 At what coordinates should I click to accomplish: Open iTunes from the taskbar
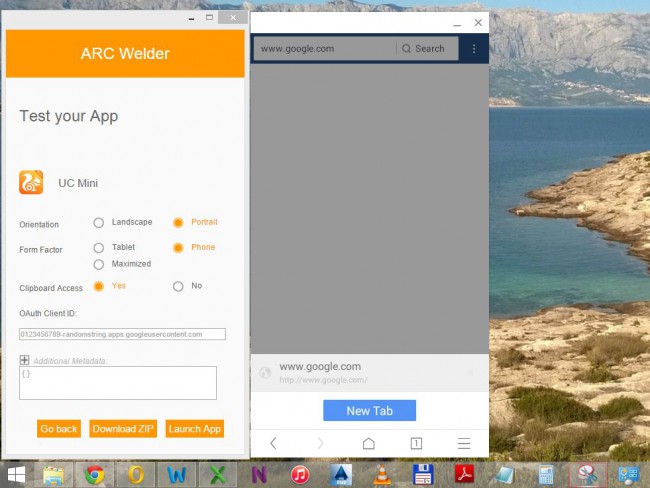pos(300,475)
